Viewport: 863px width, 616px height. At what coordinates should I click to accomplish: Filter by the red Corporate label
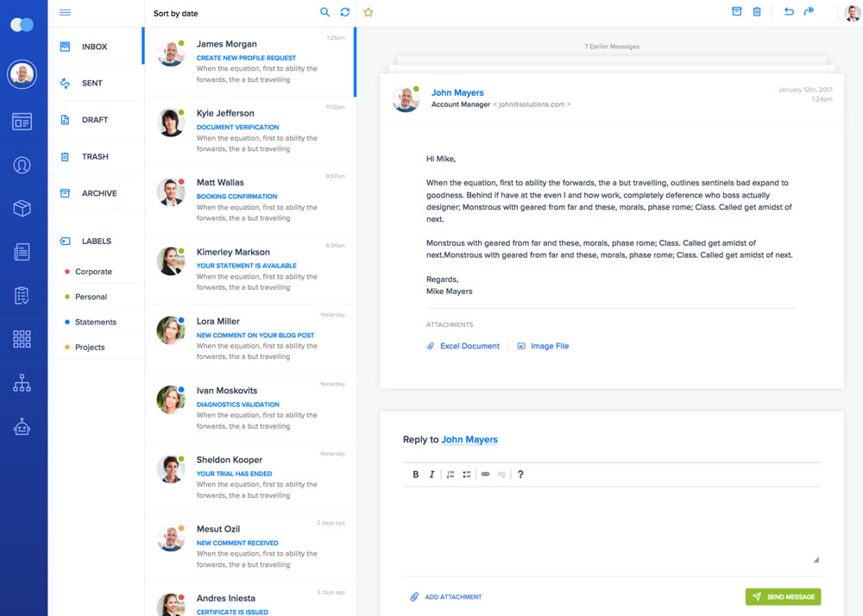93,272
